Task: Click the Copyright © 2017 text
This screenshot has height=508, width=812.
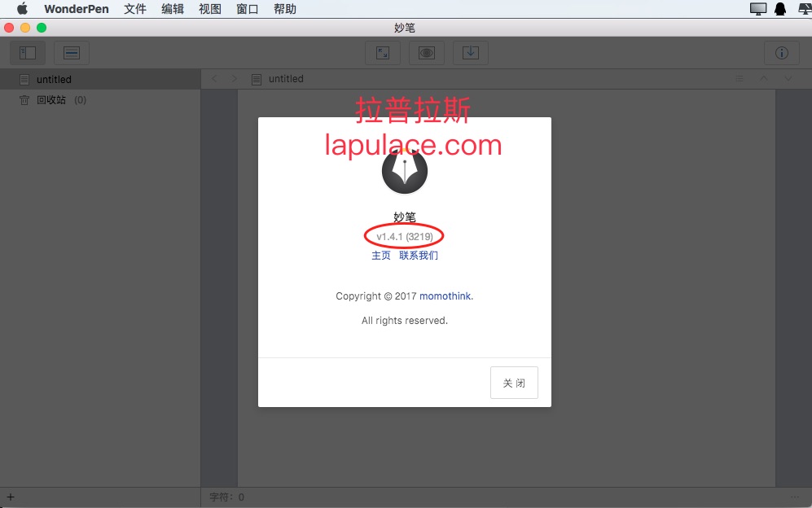Action: (376, 296)
